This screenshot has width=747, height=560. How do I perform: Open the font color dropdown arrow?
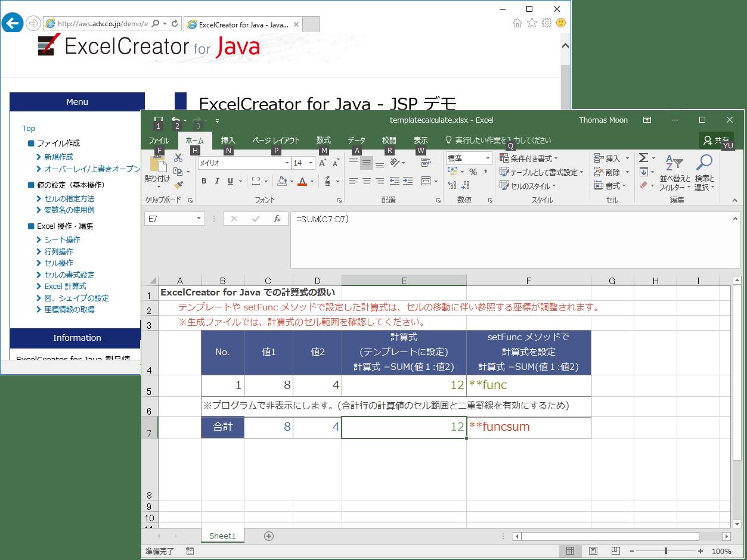[312, 181]
